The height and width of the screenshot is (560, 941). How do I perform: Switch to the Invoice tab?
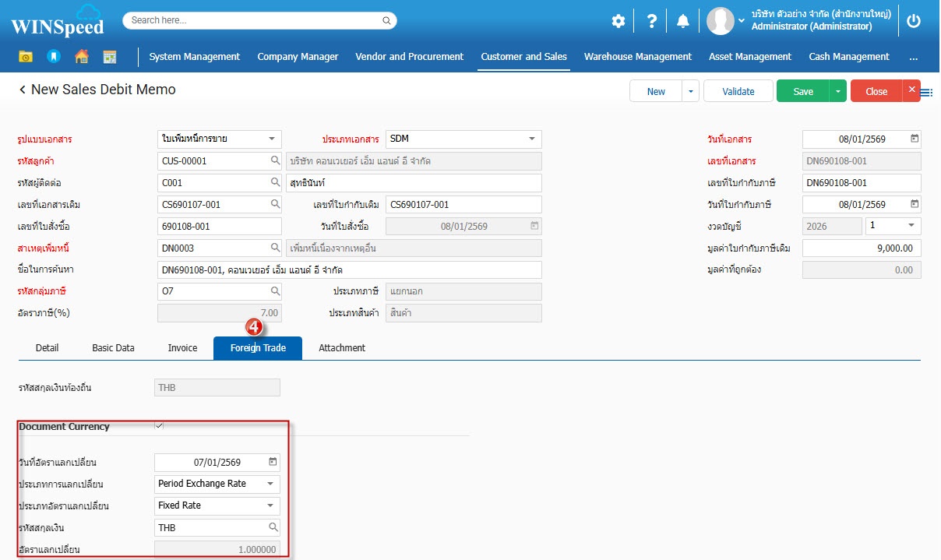coord(182,348)
